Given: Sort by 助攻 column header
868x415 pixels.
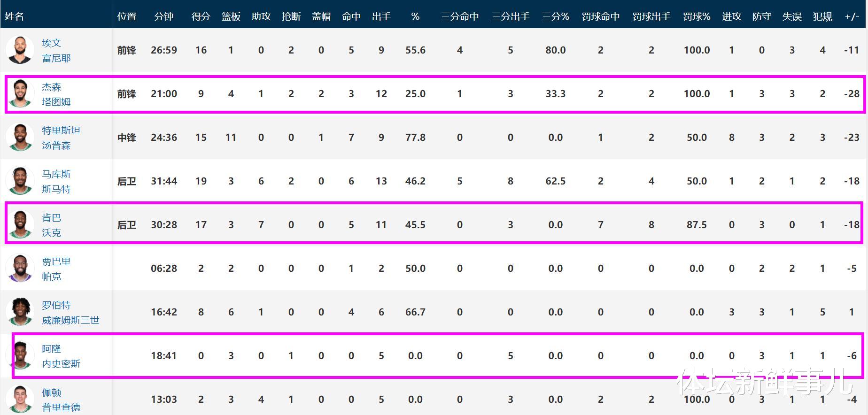Looking at the screenshot, I should point(261,16).
